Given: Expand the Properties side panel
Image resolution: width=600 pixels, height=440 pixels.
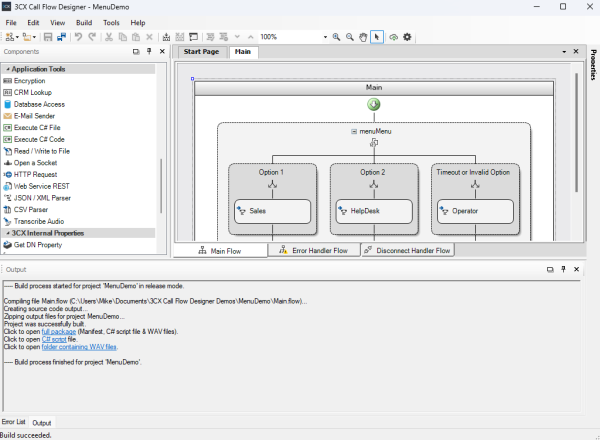Looking at the screenshot, I should click(593, 65).
